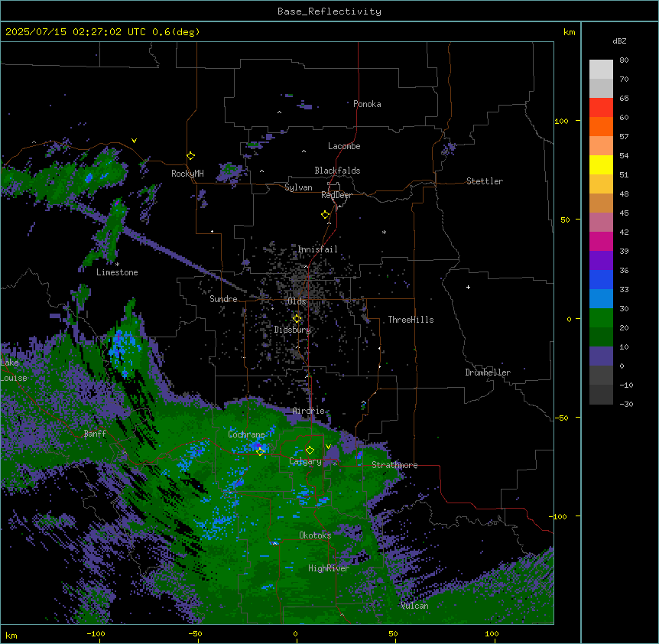Click the HighRiver town label
659x644 pixels.
[329, 568]
